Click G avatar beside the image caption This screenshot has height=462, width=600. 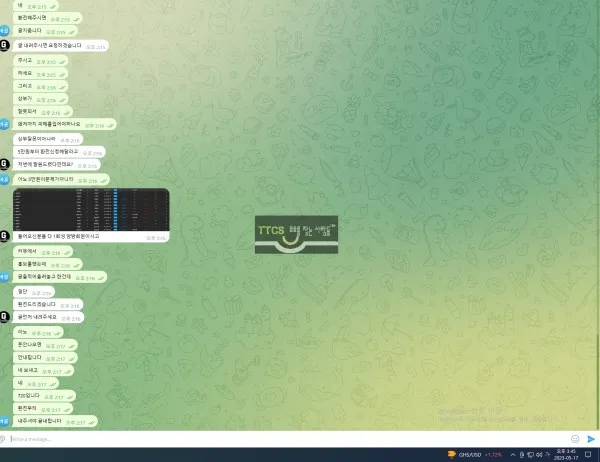coord(4,236)
